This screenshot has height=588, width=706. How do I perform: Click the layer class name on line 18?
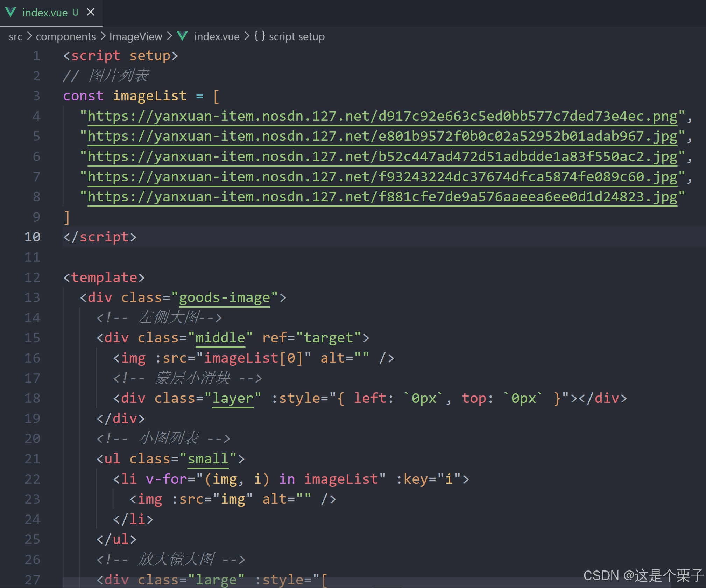233,398
